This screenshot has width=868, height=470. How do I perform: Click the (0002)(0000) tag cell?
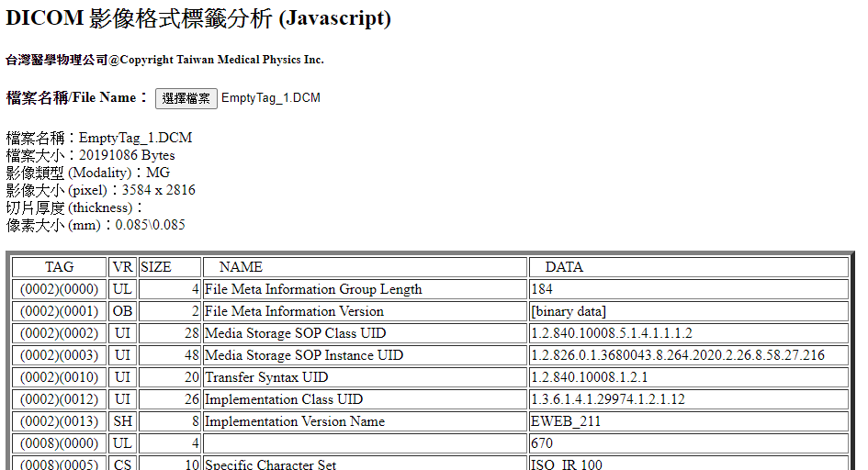(x=59, y=289)
